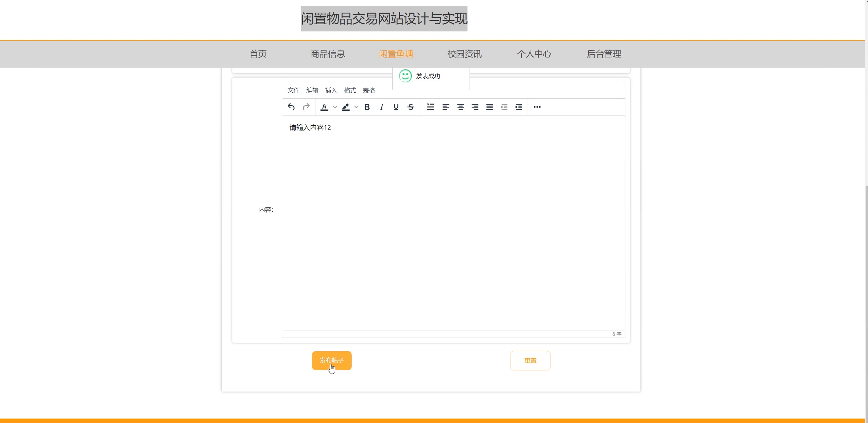Decrease indent of the paragraph

pos(504,107)
